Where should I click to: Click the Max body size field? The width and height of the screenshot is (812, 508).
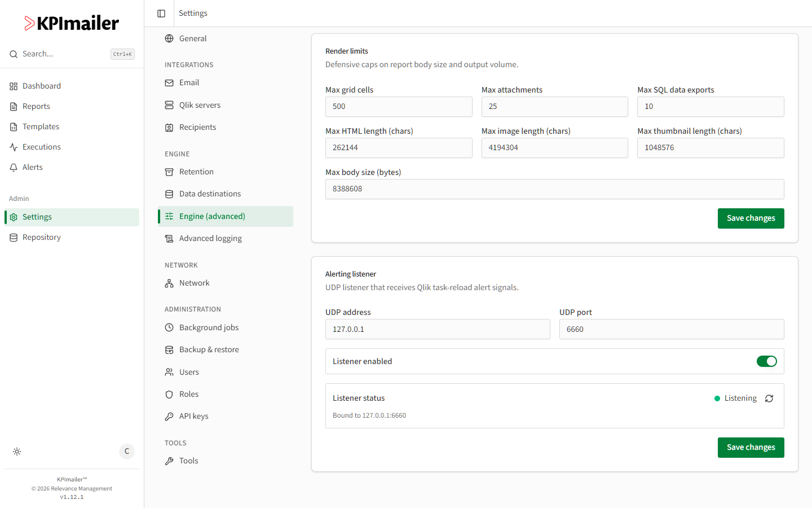tap(555, 189)
